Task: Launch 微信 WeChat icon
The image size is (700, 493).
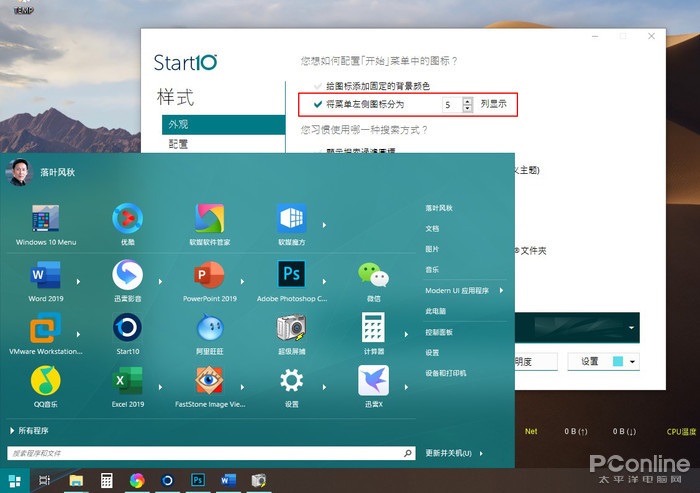Action: (373, 275)
